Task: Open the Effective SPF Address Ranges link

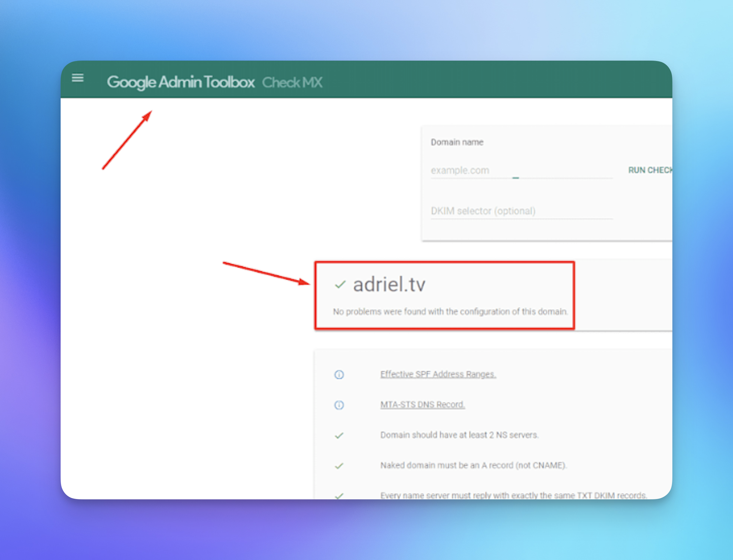Action: pyautogui.click(x=438, y=374)
